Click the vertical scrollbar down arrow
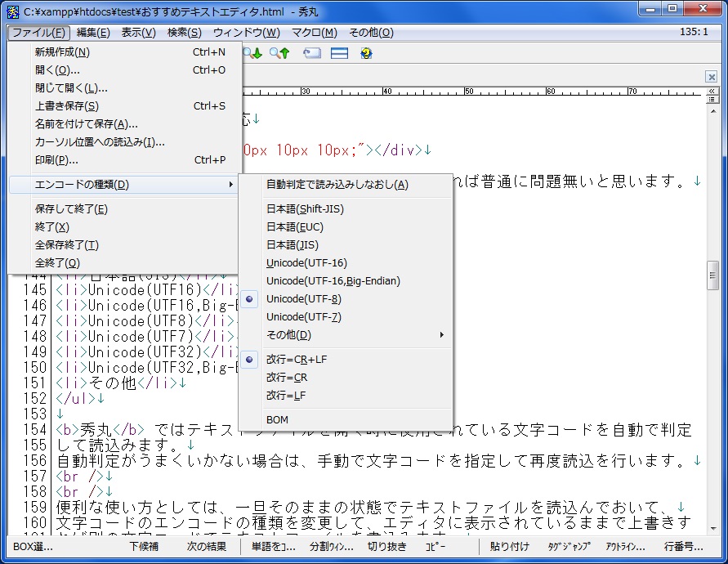 pos(712,528)
